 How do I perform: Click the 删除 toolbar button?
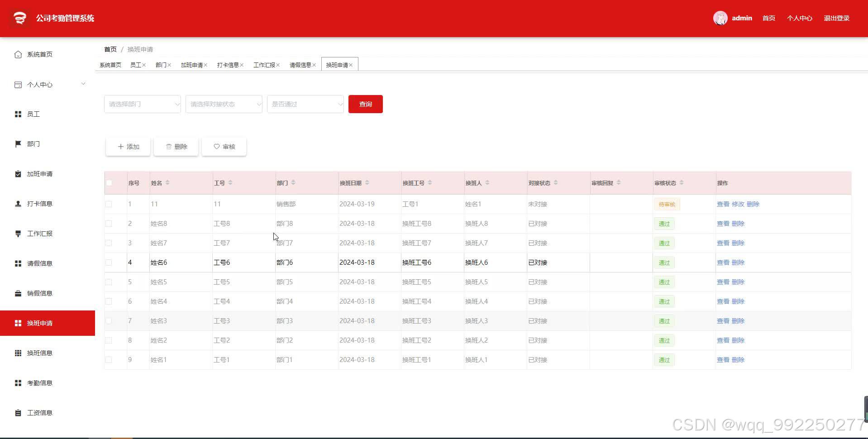[x=176, y=147]
